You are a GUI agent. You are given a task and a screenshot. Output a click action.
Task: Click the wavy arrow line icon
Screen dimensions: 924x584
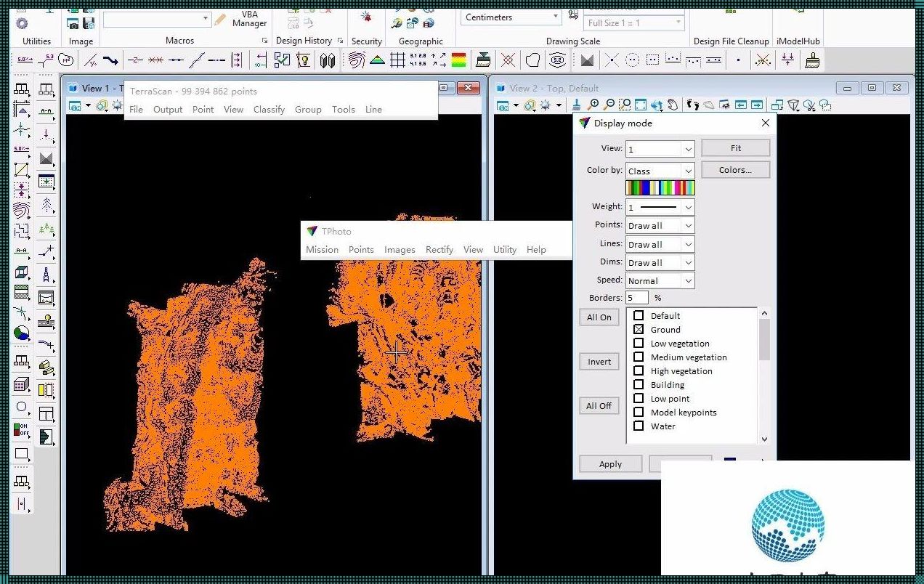[x=110, y=60]
